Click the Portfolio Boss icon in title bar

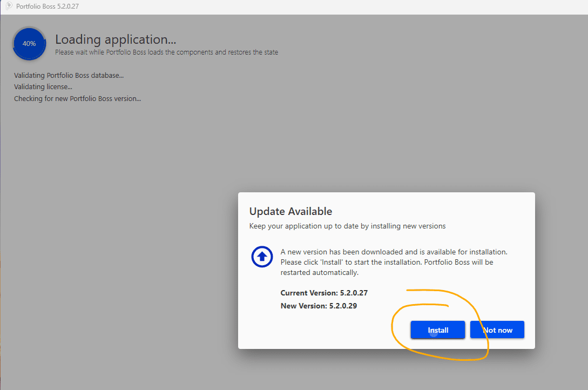click(9, 6)
